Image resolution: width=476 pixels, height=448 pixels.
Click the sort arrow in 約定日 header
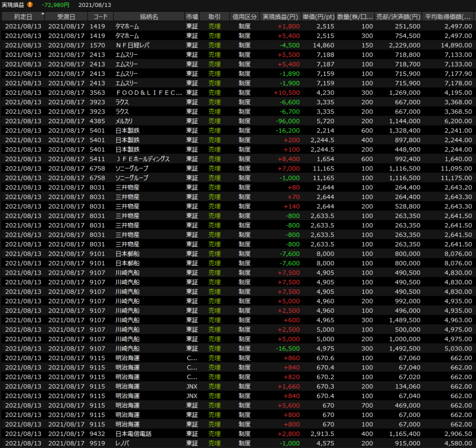coord(43,14)
